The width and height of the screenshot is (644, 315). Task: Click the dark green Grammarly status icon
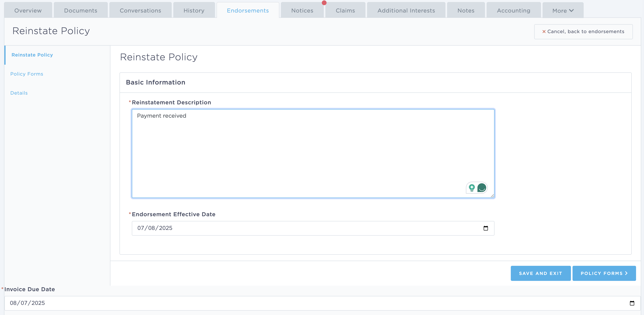[482, 188]
